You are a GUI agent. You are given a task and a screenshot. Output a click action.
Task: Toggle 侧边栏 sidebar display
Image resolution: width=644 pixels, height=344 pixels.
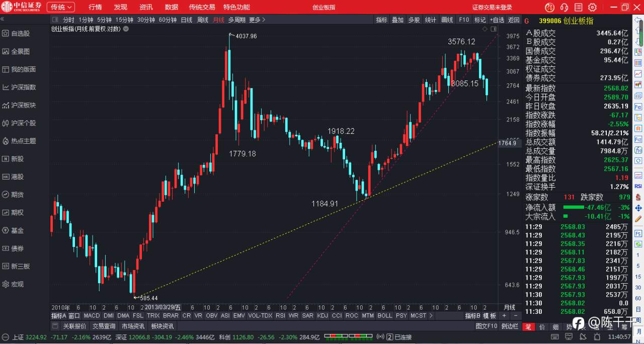pyautogui.click(x=510, y=326)
